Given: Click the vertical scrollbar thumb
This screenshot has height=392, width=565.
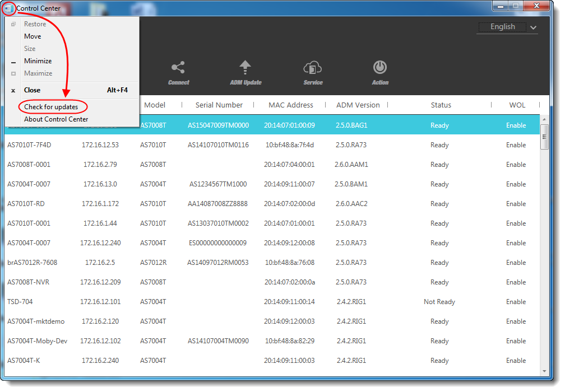Looking at the screenshot, I should 544,136.
